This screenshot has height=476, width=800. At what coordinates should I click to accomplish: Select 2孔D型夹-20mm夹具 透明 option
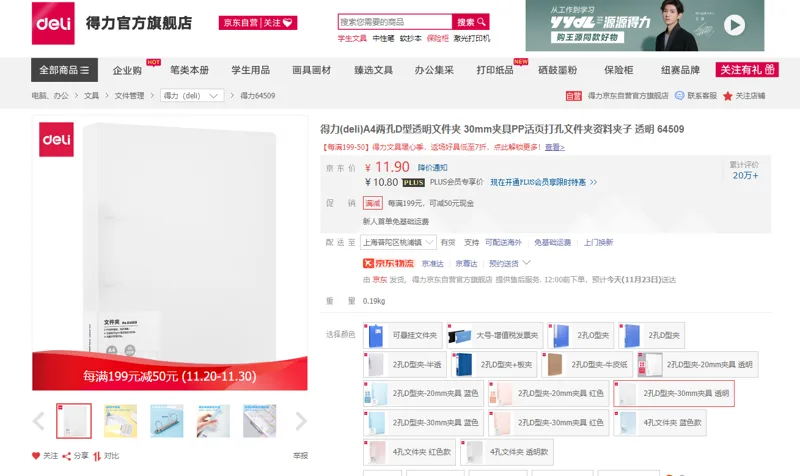pyautogui.click(x=697, y=364)
